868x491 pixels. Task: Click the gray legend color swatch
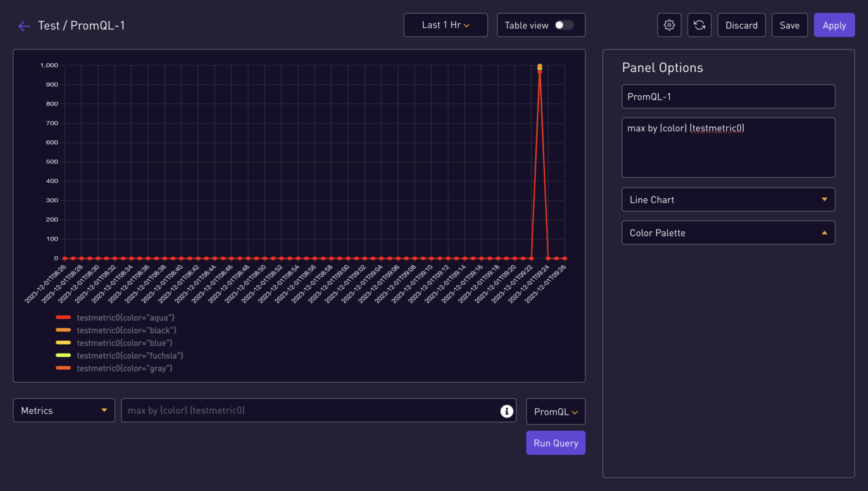[x=63, y=368]
